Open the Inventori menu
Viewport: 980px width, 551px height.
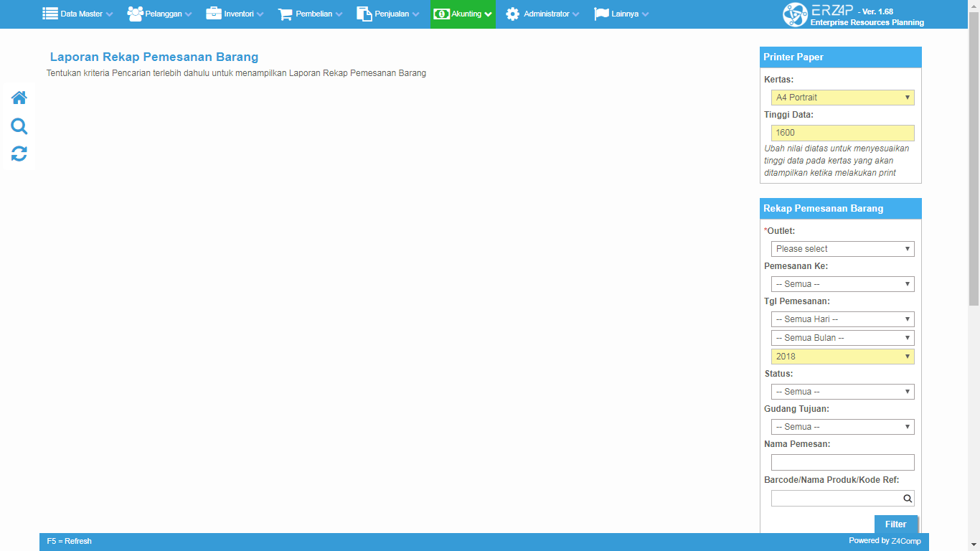(235, 14)
